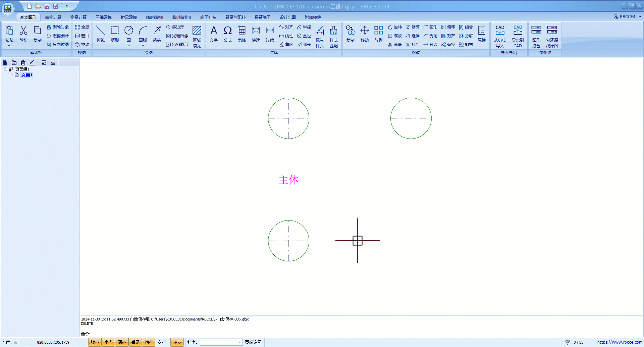
Task: Toggle 端点 endpoint snap
Action: [95, 342]
